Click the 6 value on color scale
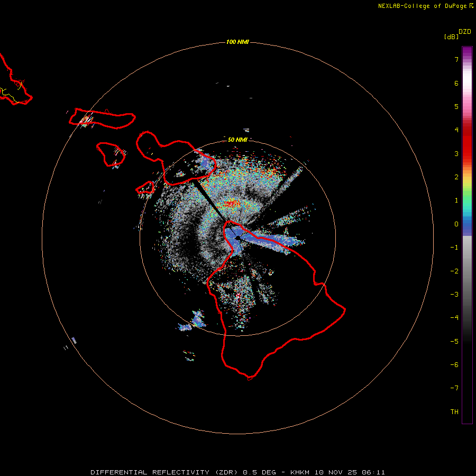This screenshot has height=476, width=476. [456, 83]
